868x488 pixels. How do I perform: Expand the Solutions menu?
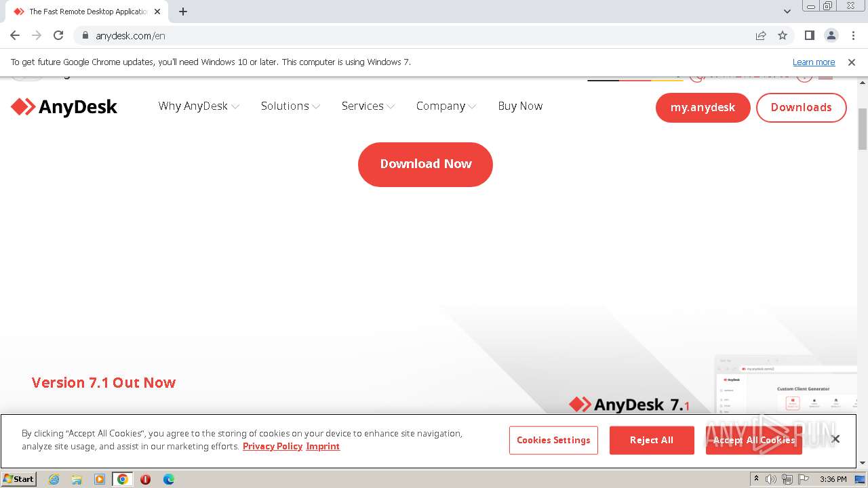(x=290, y=106)
